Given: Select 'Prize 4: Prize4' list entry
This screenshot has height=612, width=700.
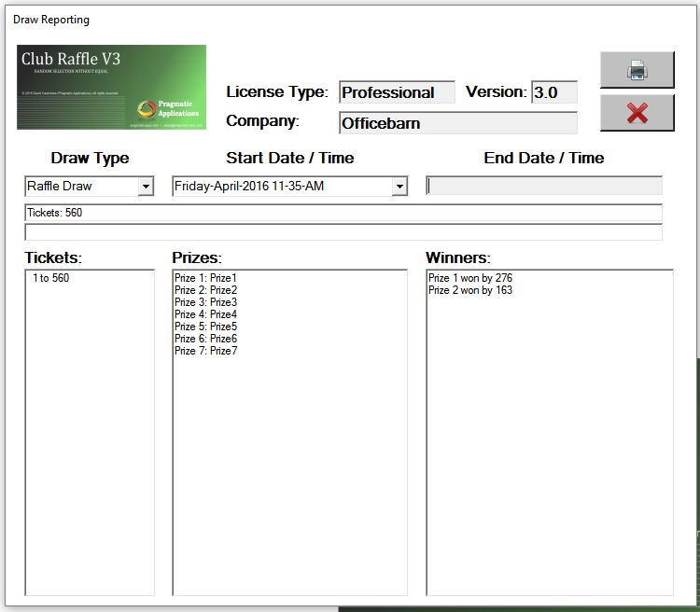Looking at the screenshot, I should pos(205,314).
